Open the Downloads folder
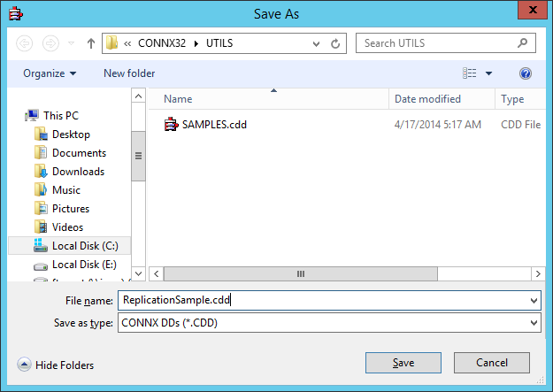Image resolution: width=553 pixels, height=392 pixels. 78,172
